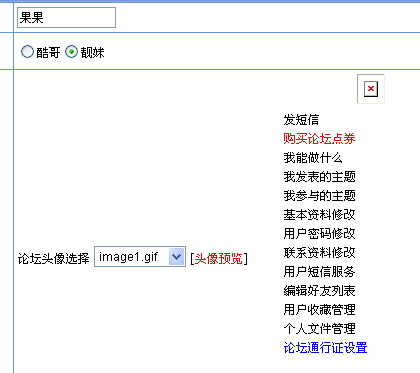
Task: Open the 我能做什么 link
Action: 313,158
